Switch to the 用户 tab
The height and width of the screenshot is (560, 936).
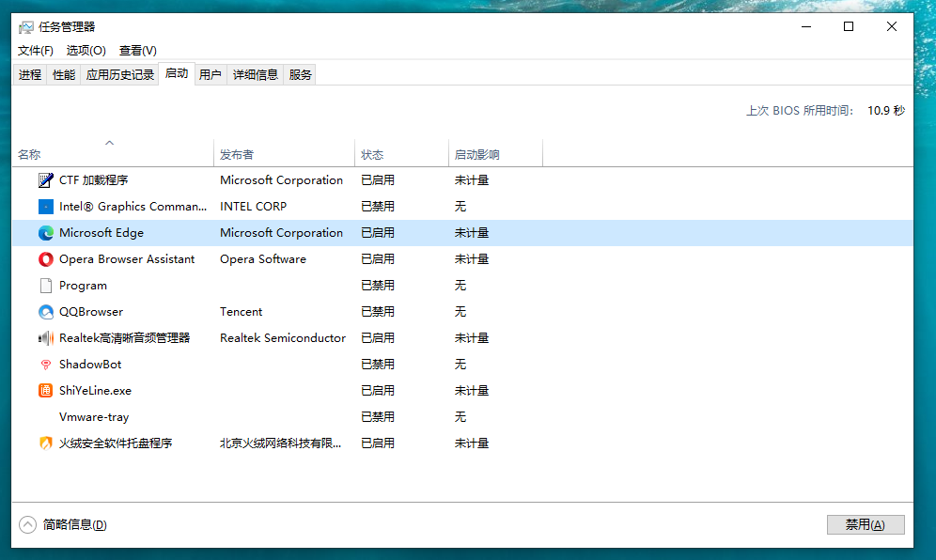(x=211, y=74)
